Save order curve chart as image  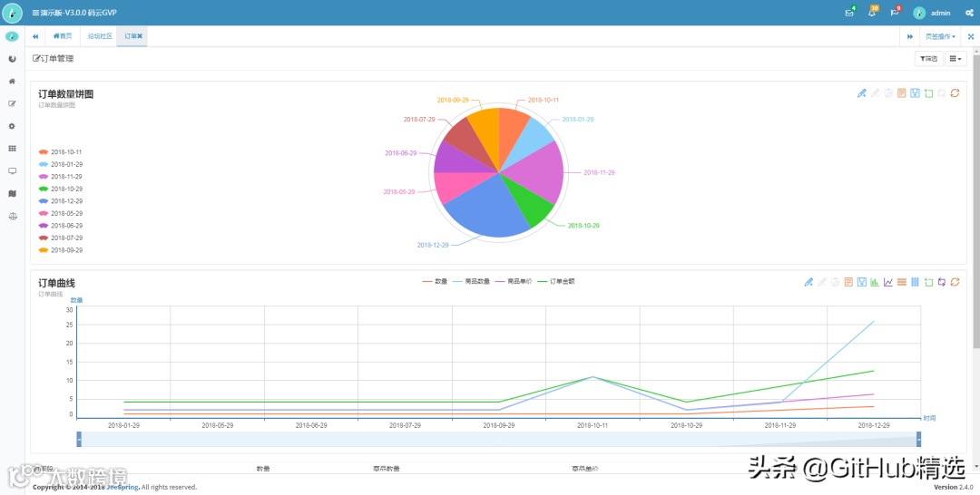tap(861, 282)
